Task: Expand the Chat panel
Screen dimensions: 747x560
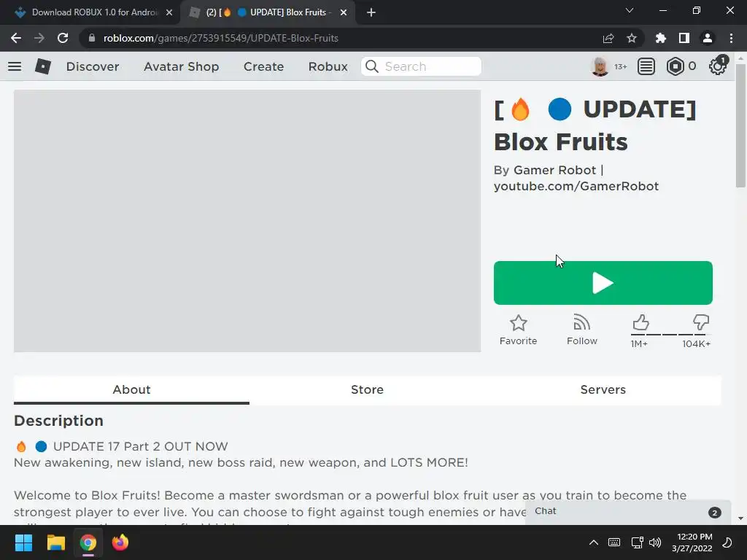Action: point(628,512)
